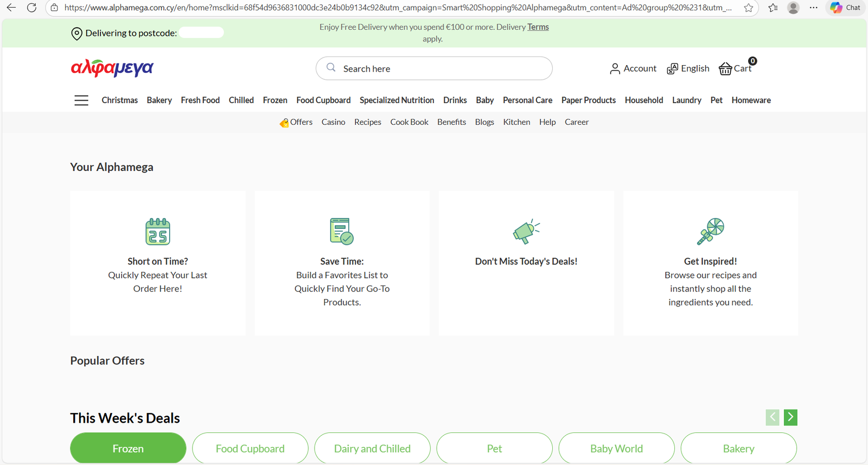868x465 pixels.
Task: Bookmark this page with the star icon
Action: coord(749,8)
